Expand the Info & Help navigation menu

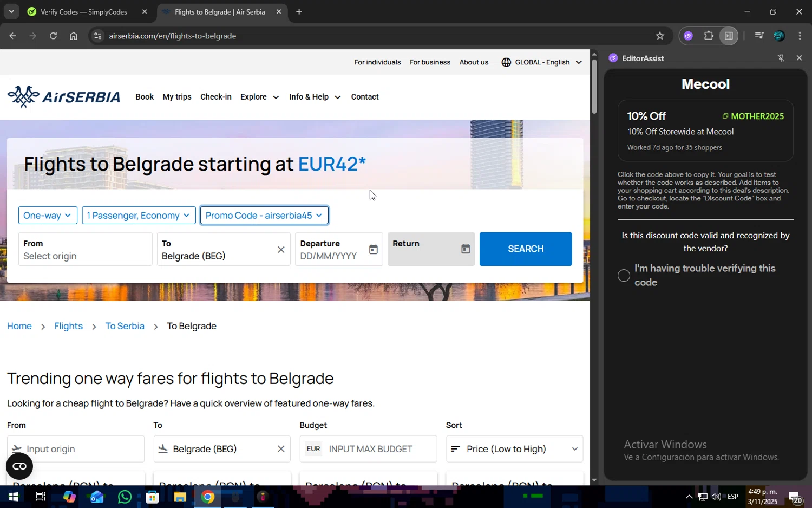315,97
